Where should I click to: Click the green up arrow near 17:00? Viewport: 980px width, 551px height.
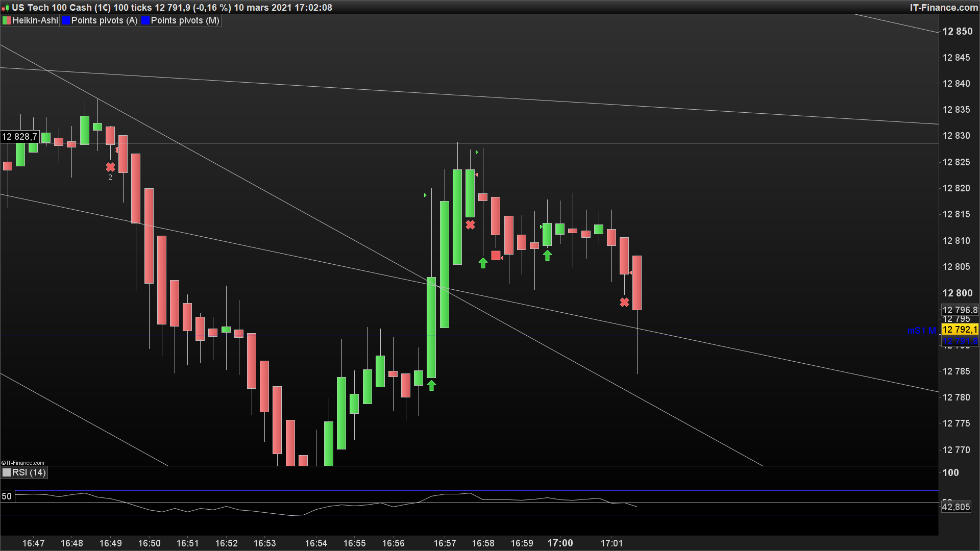547,256
